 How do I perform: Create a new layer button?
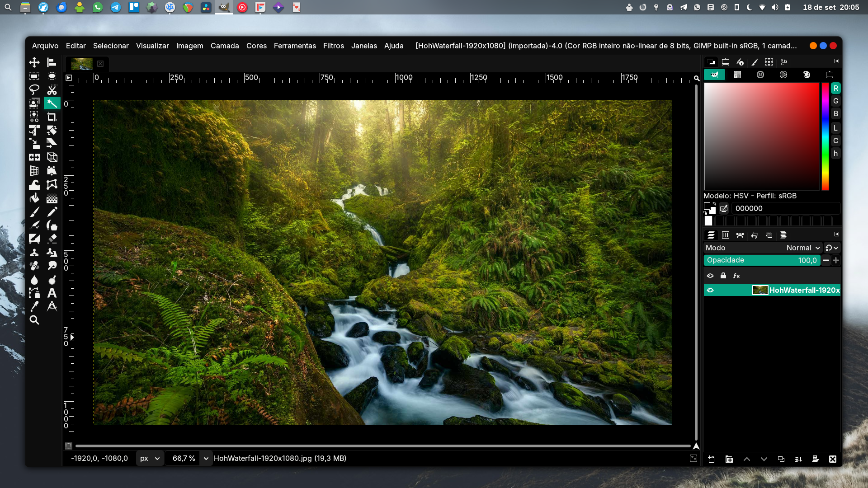click(x=711, y=459)
